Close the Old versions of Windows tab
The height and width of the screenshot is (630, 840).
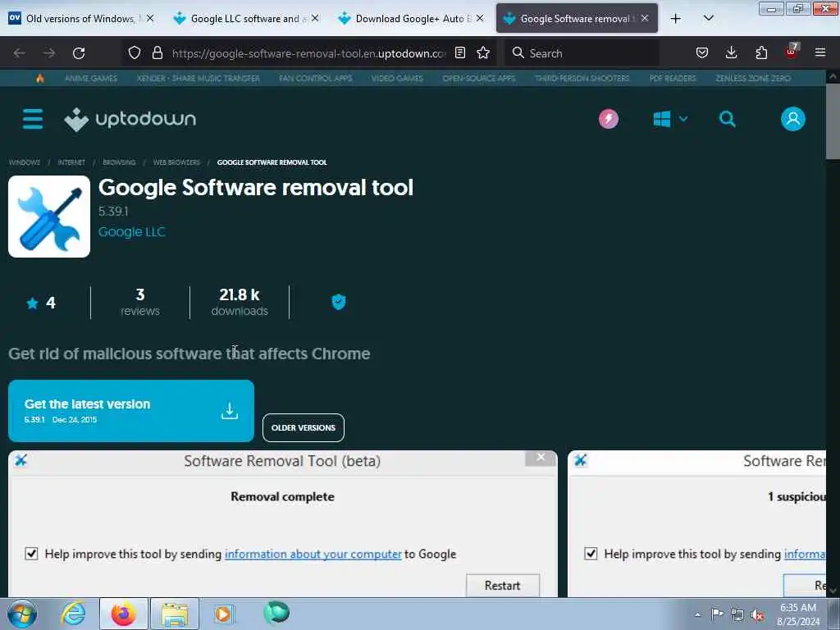(150, 19)
